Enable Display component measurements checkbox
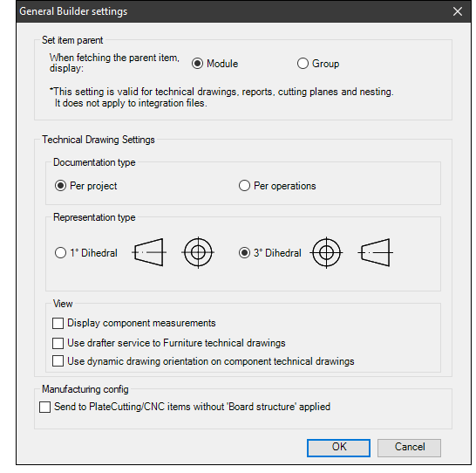 [58, 323]
